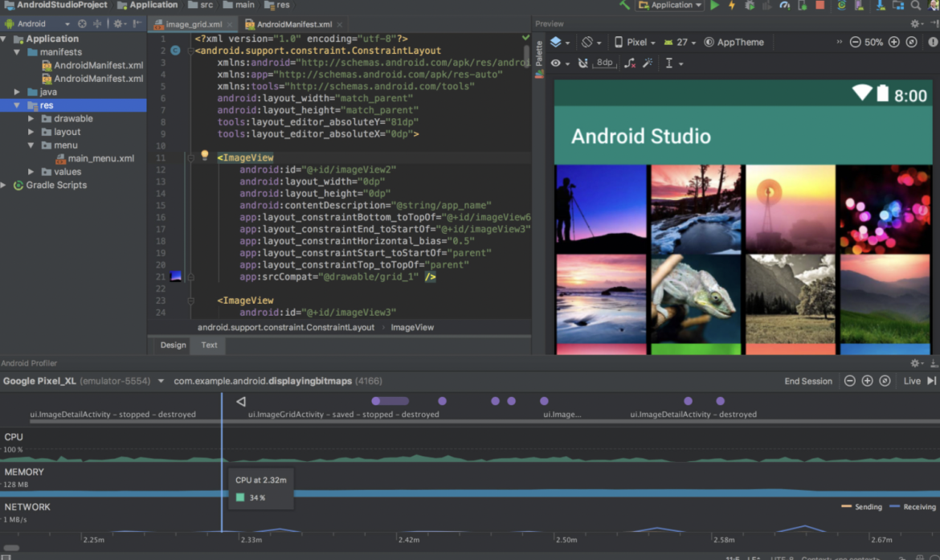The width and height of the screenshot is (940, 560).
Task: Start debugging with the Debug bug icon
Action: (x=750, y=6)
